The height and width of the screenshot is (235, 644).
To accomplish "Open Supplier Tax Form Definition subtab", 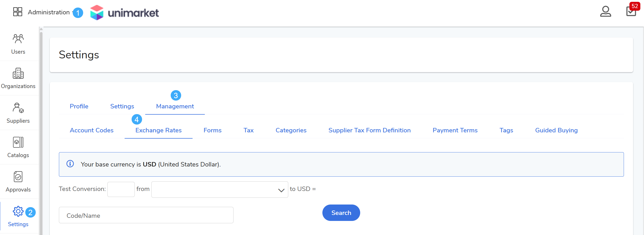I will 369,130.
